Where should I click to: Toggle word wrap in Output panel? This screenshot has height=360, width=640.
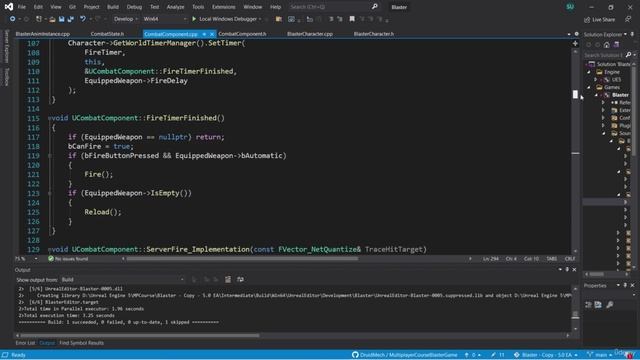click(x=240, y=279)
